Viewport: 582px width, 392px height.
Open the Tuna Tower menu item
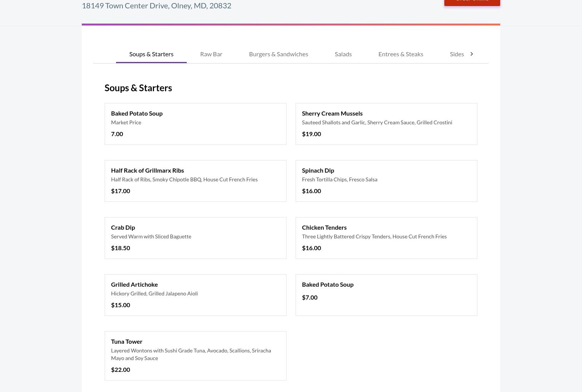pos(195,355)
